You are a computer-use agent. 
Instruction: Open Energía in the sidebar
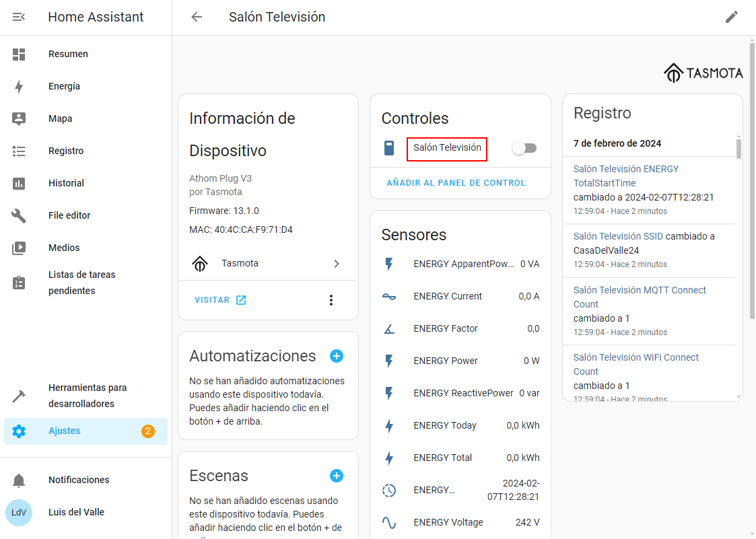click(x=64, y=86)
